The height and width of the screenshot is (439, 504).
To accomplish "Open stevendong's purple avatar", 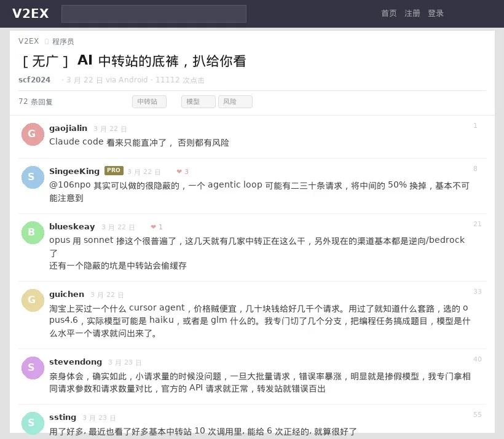I will 33,368.
